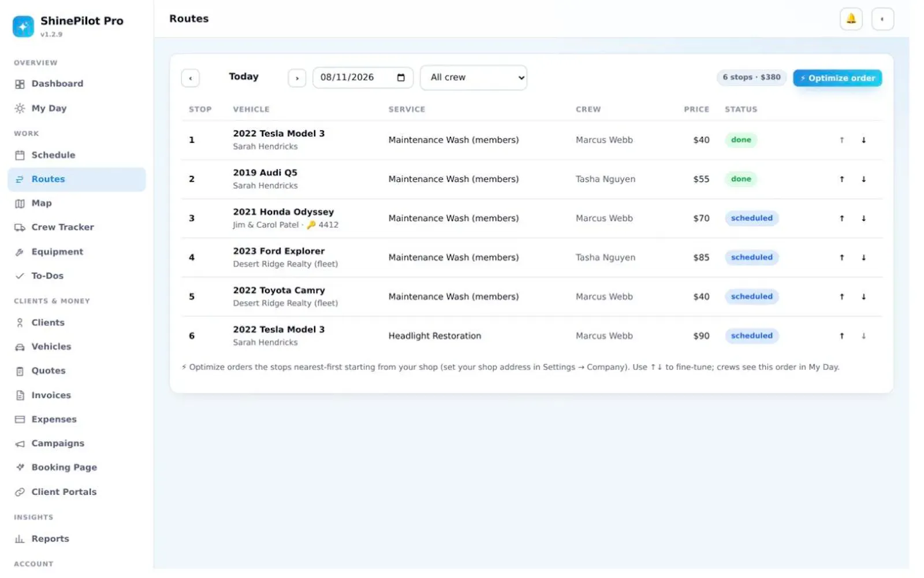Move Ford Explorer stop down
924x578 pixels.
(863, 258)
